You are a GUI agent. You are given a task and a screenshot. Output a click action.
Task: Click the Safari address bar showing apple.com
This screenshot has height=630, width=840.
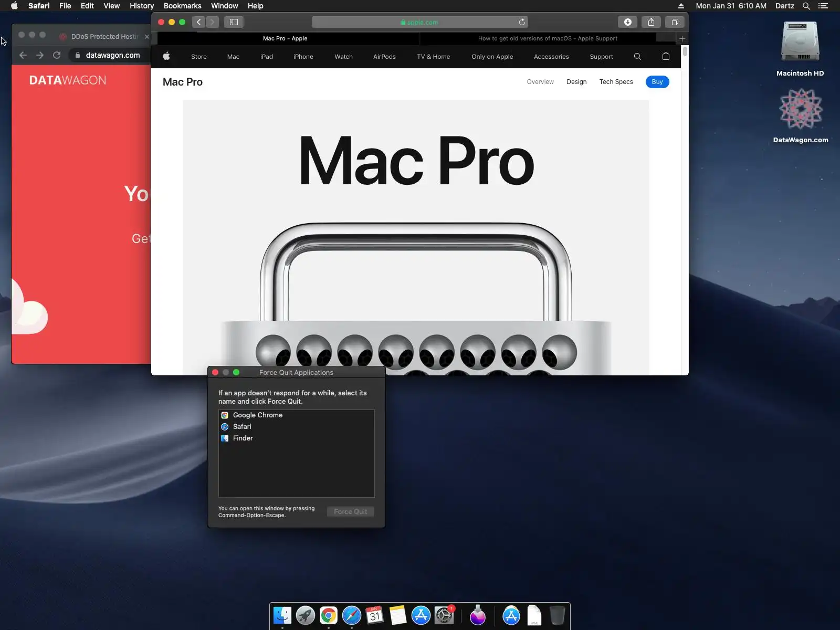pyautogui.click(x=420, y=22)
